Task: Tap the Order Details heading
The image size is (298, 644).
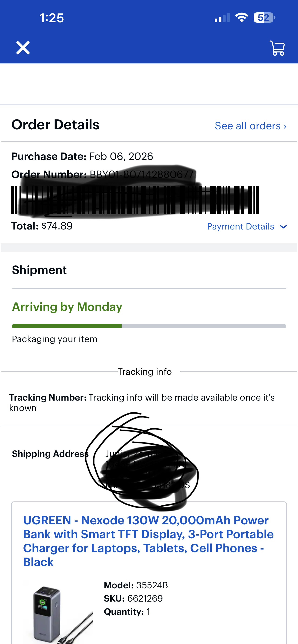Action: 55,124
